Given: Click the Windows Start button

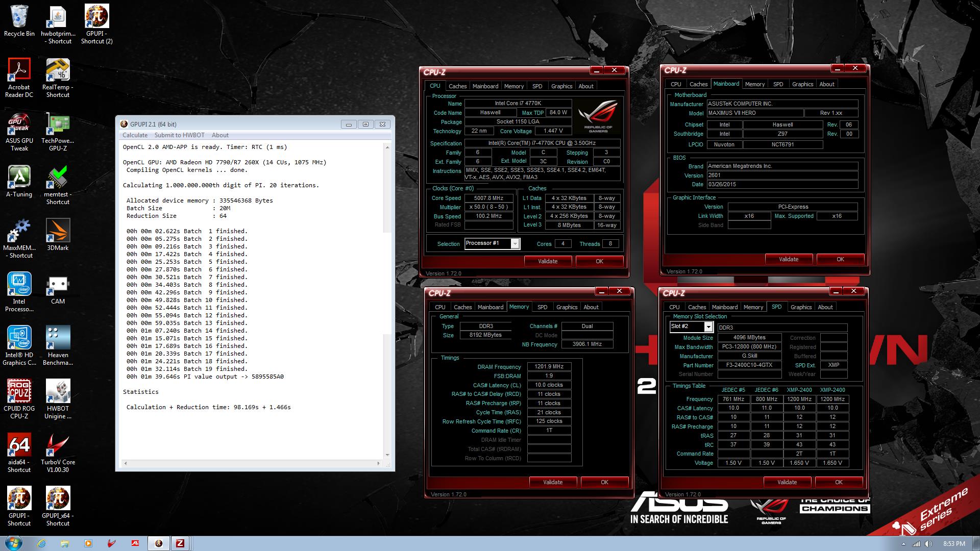Looking at the screenshot, I should tap(13, 543).
